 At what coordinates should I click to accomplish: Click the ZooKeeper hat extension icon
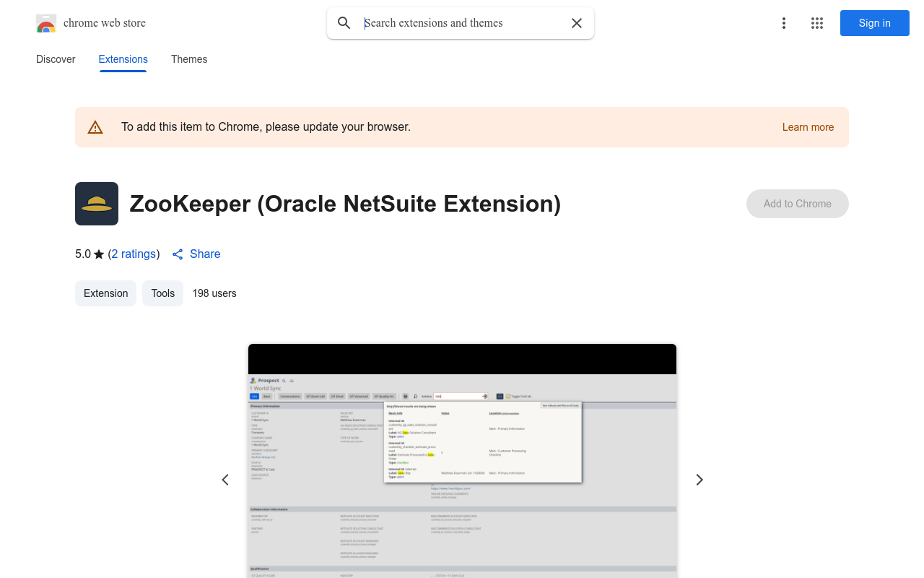point(97,204)
